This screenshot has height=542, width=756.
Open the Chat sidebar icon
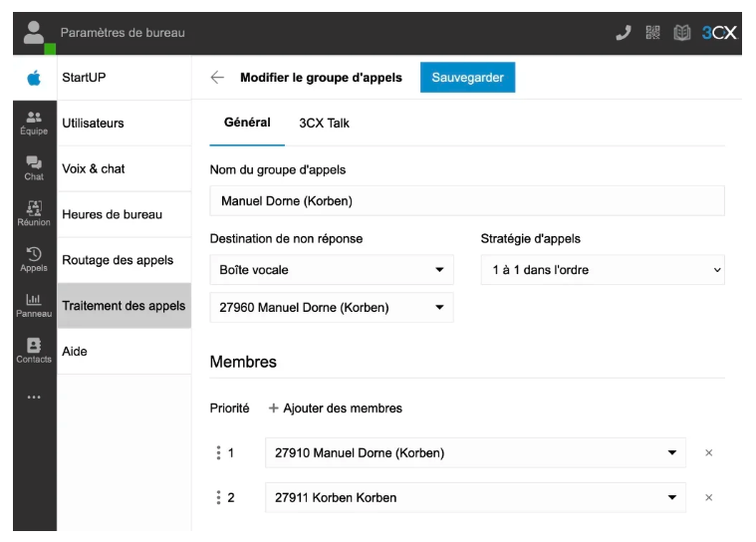click(34, 168)
